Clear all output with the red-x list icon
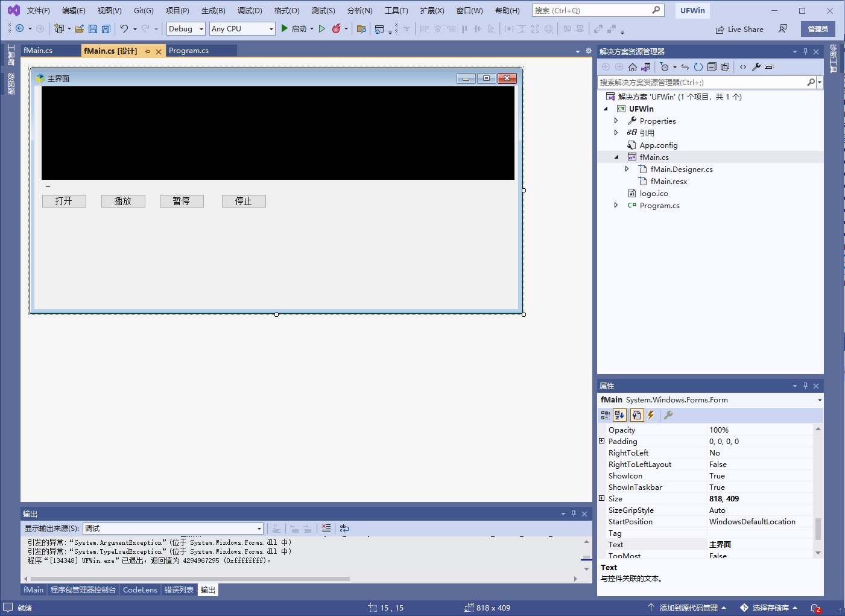Screen dimensions: 845x616 tap(326, 529)
